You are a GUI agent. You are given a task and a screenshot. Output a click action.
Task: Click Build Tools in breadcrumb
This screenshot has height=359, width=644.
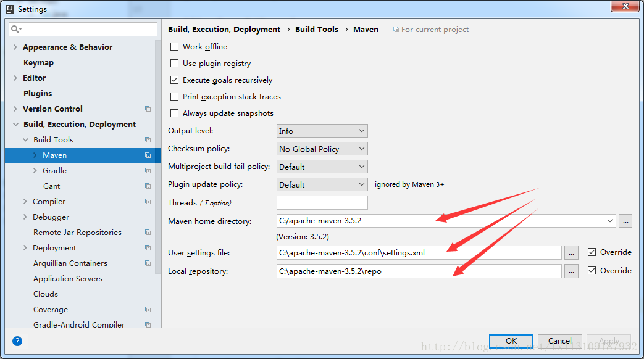(317, 29)
